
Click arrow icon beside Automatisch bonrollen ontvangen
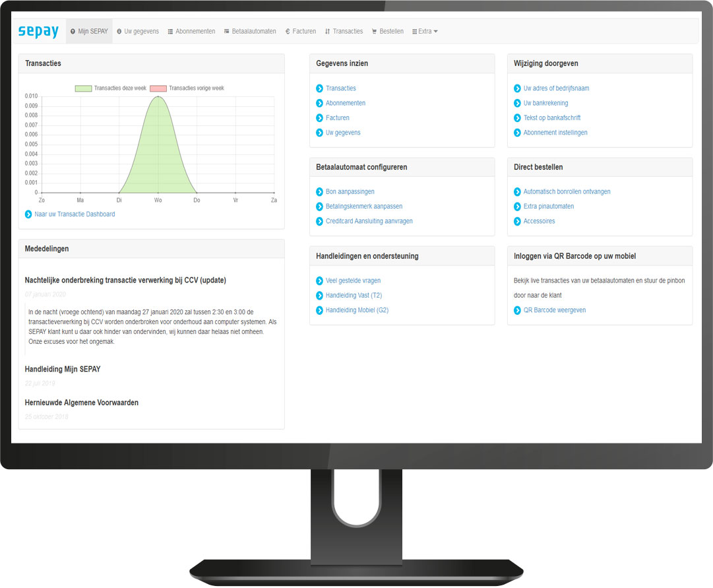(x=518, y=192)
